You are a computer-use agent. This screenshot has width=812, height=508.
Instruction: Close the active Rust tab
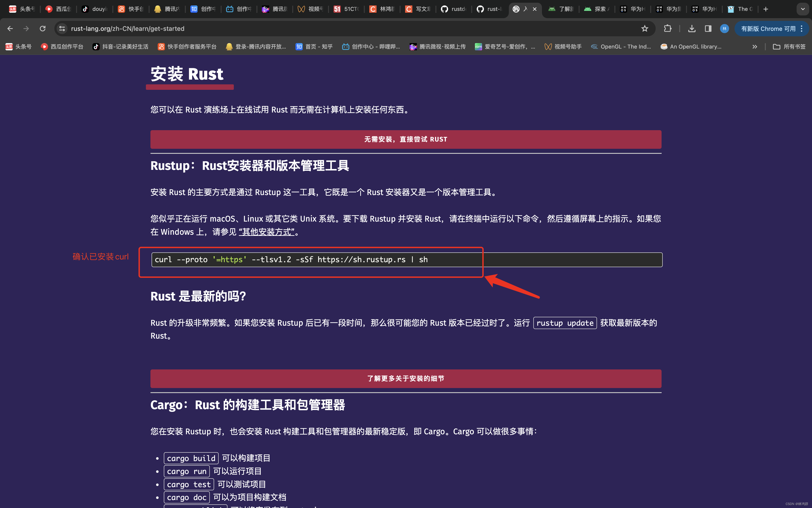click(x=535, y=9)
